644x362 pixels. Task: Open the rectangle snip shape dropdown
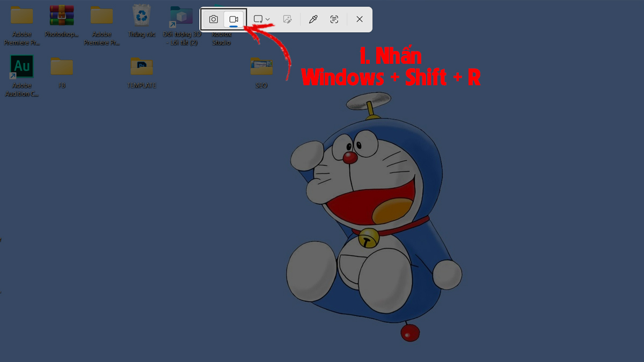(262, 19)
